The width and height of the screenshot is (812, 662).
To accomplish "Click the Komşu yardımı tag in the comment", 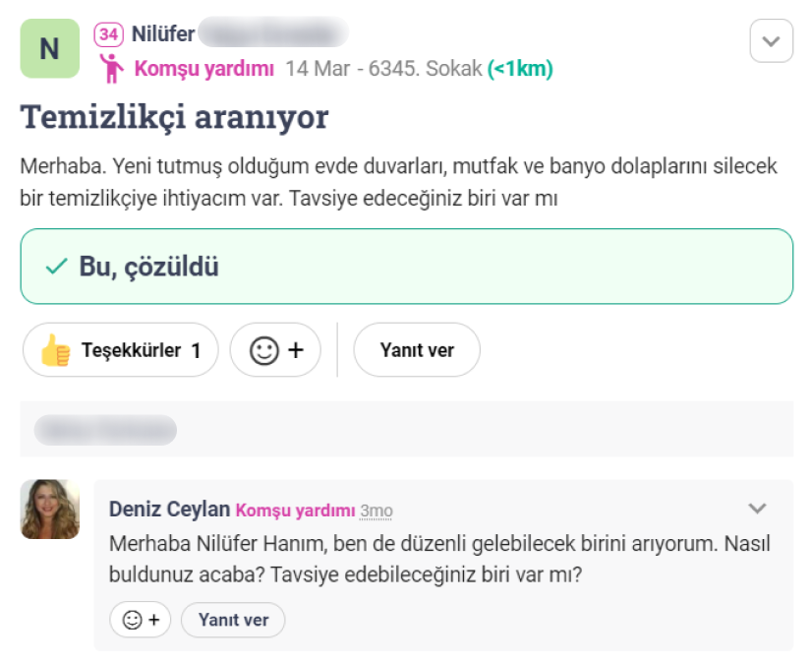I will pyautogui.click(x=295, y=510).
